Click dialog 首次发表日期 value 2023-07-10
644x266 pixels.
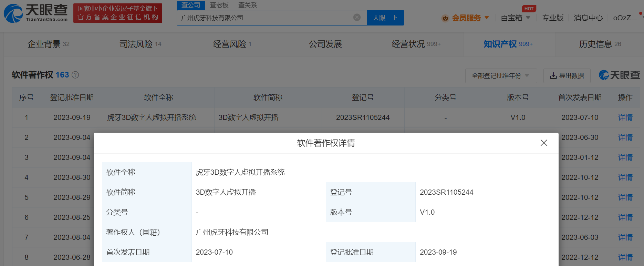[214, 252]
